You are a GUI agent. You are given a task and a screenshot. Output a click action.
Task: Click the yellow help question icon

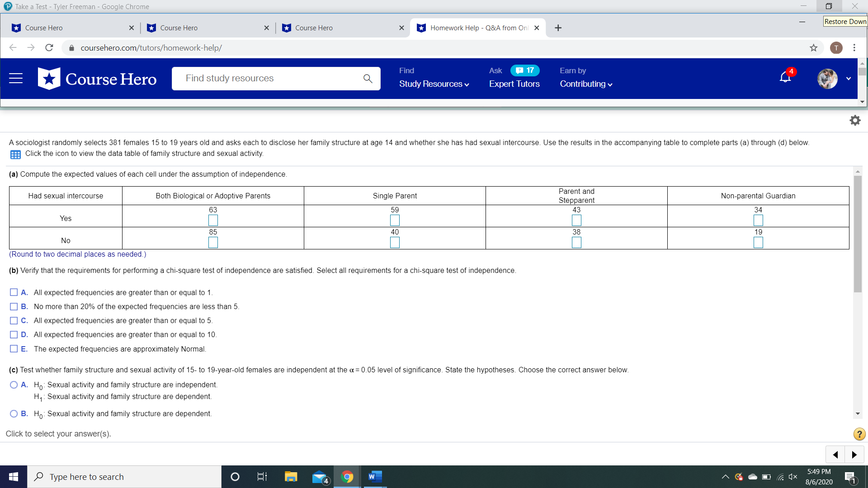click(859, 434)
